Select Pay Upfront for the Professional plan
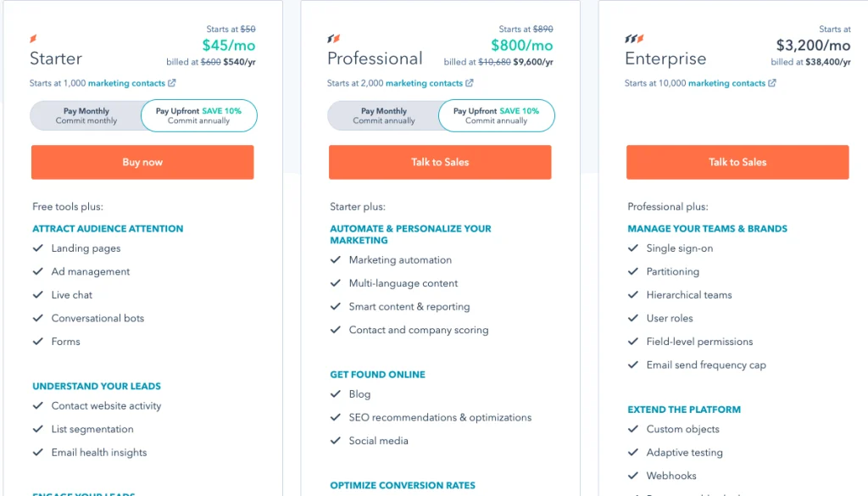 click(x=497, y=115)
